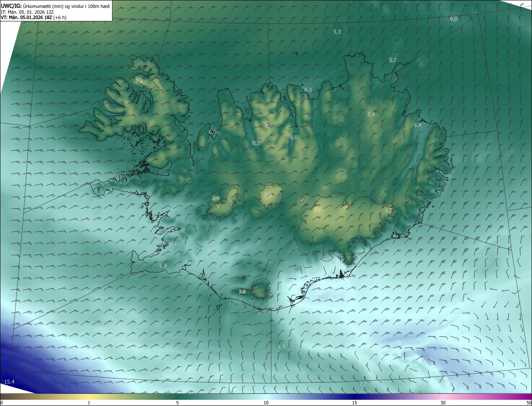This screenshot has width=532, height=406.
Task: Click the 5.7 value on the map
Action: (393, 60)
